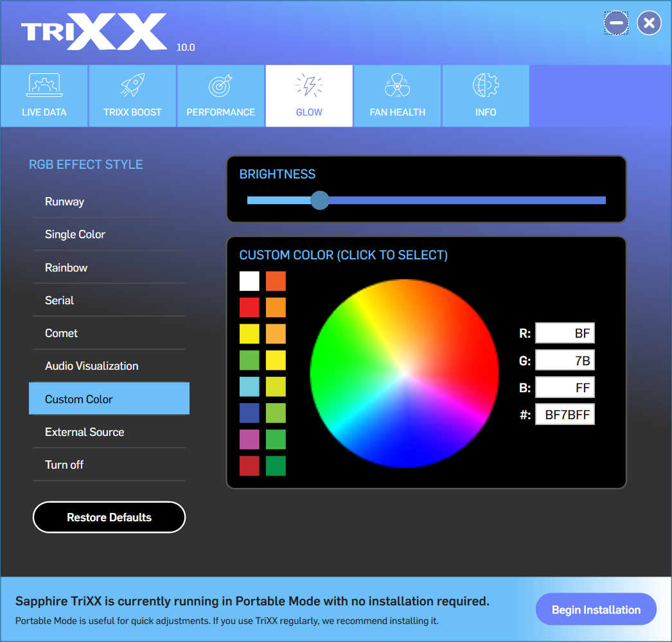This screenshot has height=642, width=672.
Task: Choose the dark green bottom swatch
Action: [x=276, y=466]
